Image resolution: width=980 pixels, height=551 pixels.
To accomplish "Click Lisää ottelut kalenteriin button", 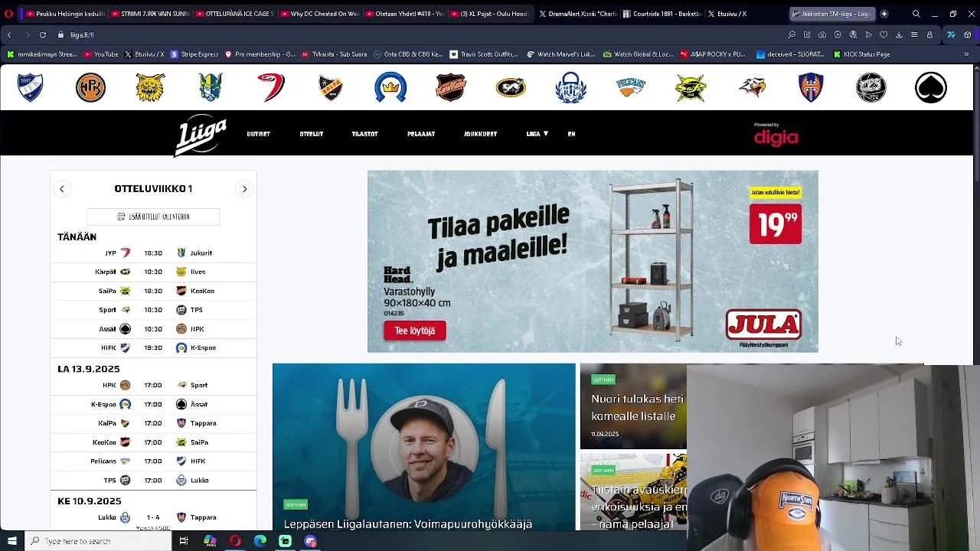I will [153, 217].
